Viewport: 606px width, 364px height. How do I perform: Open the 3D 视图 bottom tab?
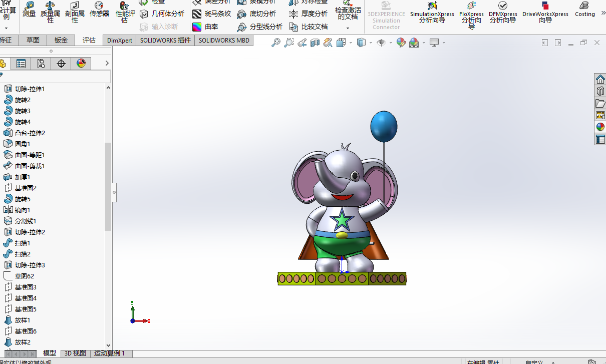point(76,353)
